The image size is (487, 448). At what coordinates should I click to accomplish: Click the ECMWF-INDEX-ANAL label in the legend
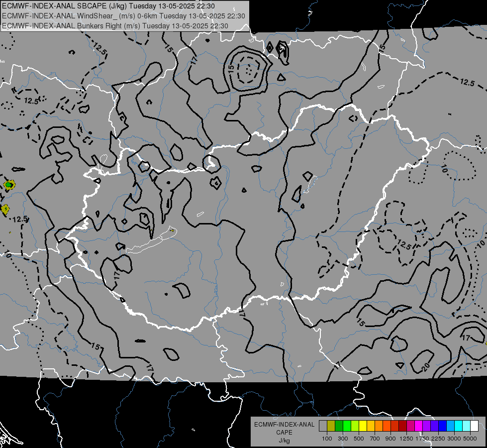point(284,425)
